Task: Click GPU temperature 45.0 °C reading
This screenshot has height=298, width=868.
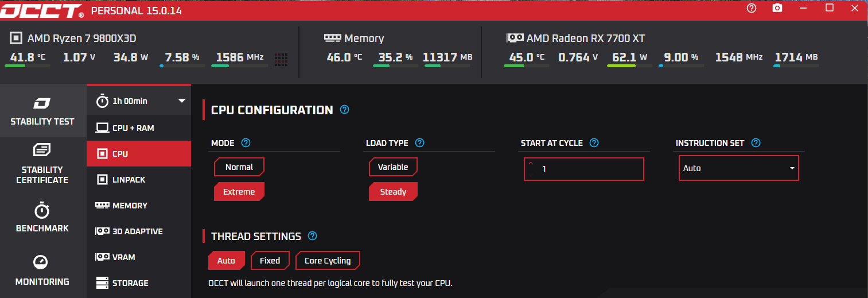Action: tap(527, 57)
